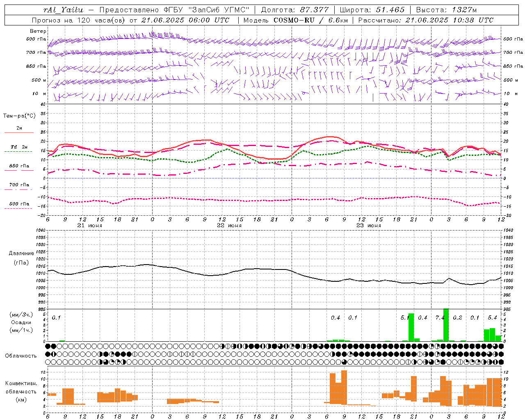
Task: Click the provider text ФГБУ "ЗапСиб УГМС"
Action: coord(208,10)
